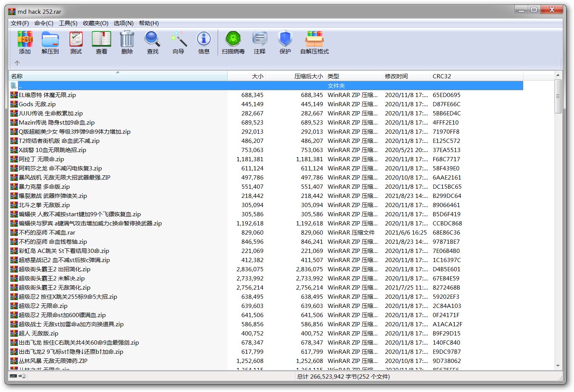Launch the Wizard (向导) wand icon

click(178, 42)
